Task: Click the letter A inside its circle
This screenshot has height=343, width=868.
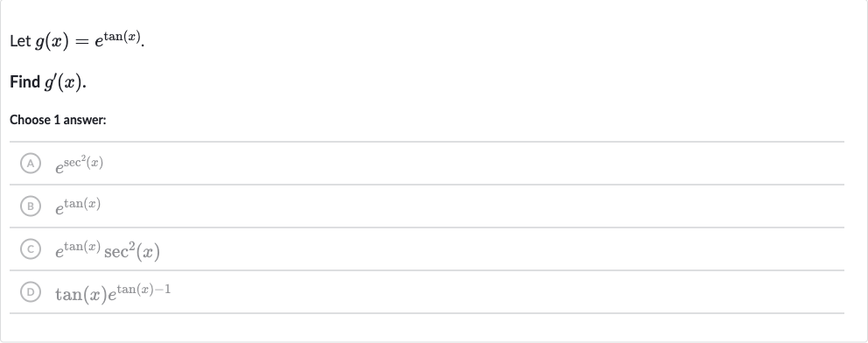Action: (x=31, y=164)
